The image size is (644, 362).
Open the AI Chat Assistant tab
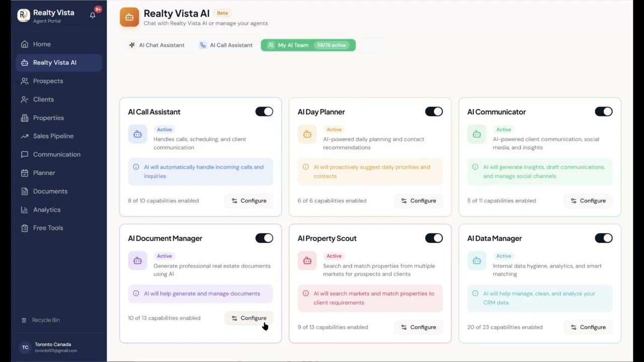[x=157, y=45]
